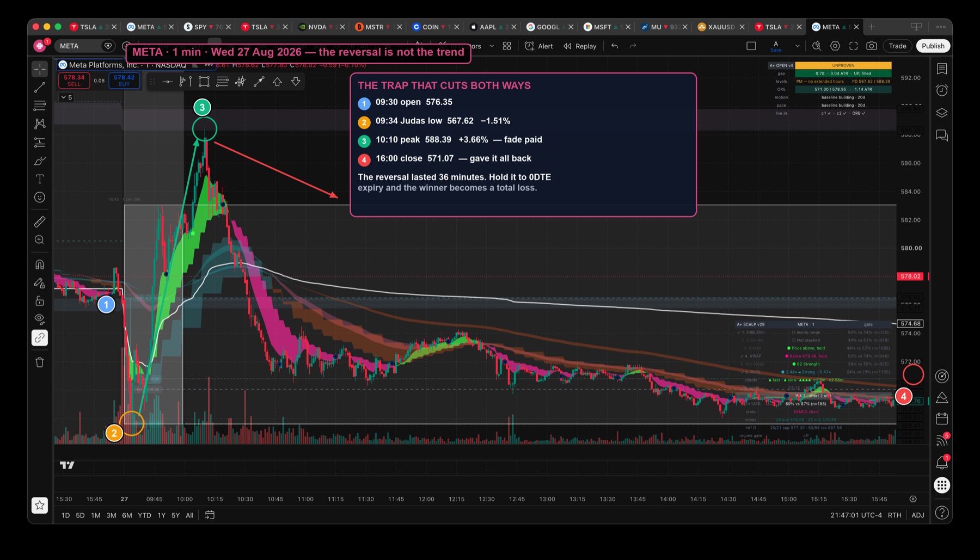Toggle the favorites star toolbar

pos(40,506)
